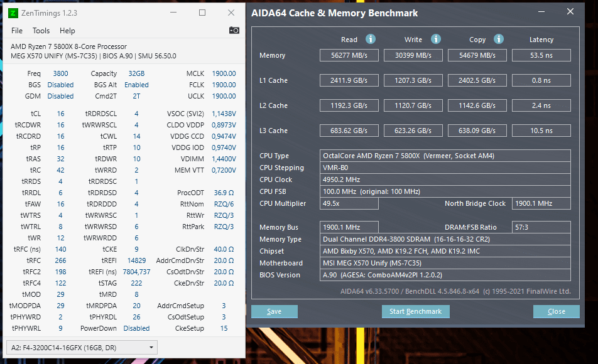Select the Memory Latency value 53.5 ns
The width and height of the screenshot is (598, 364).
541,55
